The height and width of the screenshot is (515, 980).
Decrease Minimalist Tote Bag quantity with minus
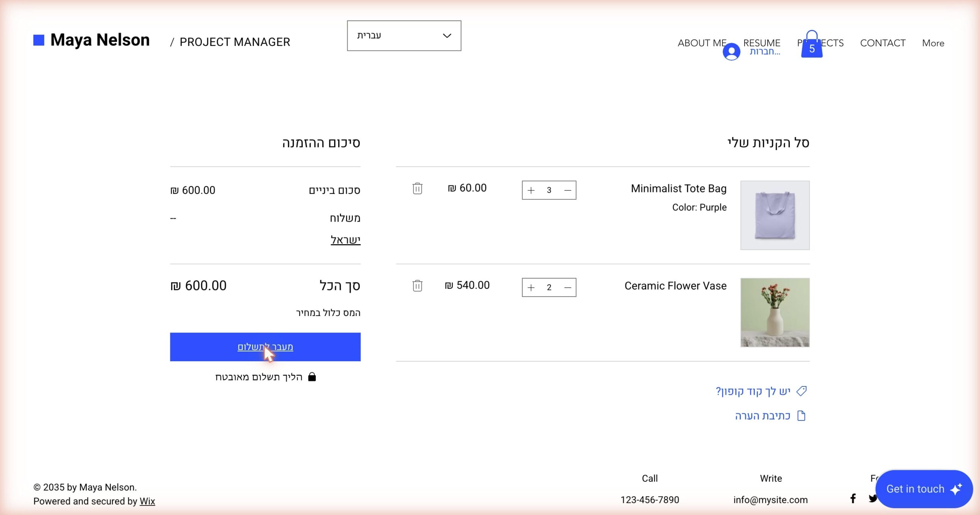click(x=568, y=190)
